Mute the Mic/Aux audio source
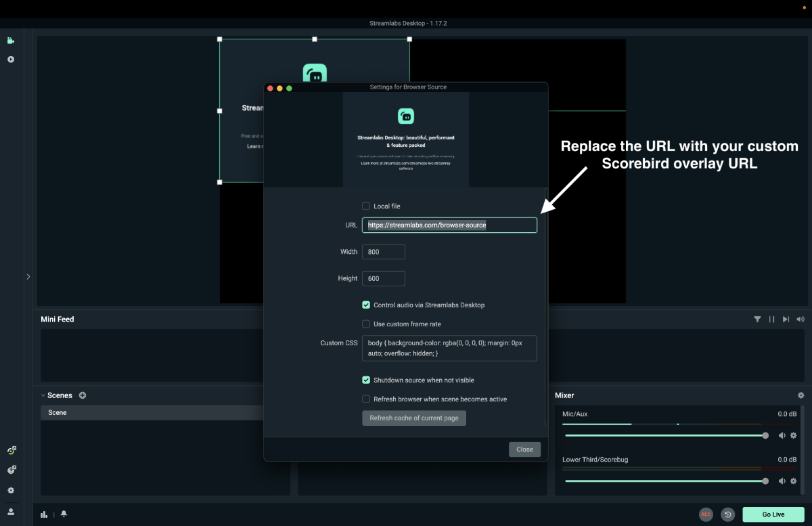This screenshot has height=526, width=812. [x=782, y=435]
